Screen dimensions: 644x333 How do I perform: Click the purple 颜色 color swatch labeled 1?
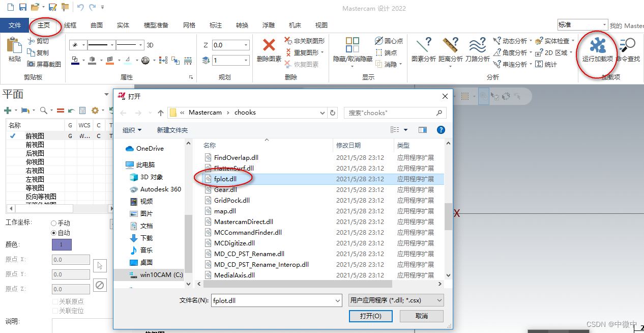(62, 245)
